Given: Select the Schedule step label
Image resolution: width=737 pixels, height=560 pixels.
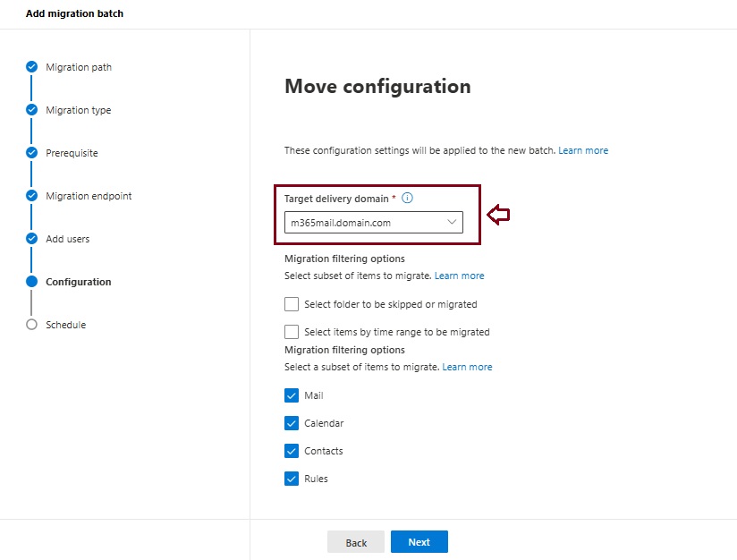Looking at the screenshot, I should point(66,325).
